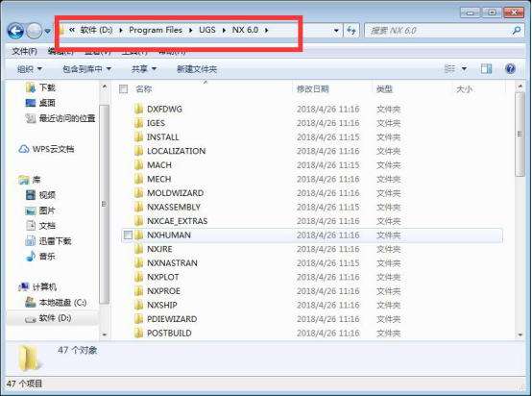Image resolution: width=532 pixels, height=396 pixels.
Task: Click the 软件 (D:) breadcrumb segment
Action: click(x=96, y=30)
